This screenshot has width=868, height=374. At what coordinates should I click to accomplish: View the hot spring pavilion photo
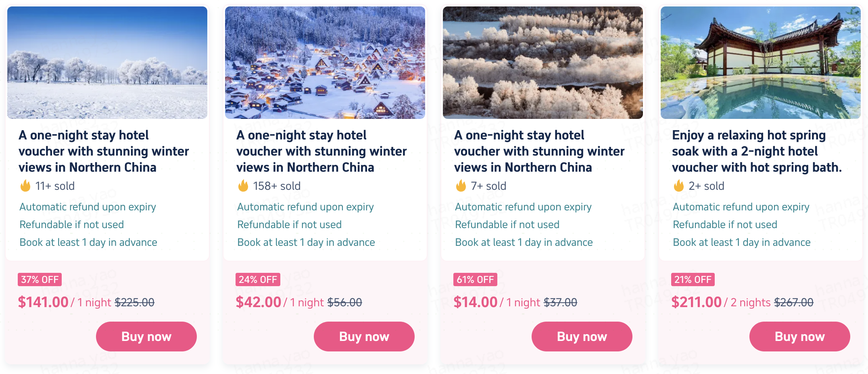pyautogui.click(x=761, y=62)
